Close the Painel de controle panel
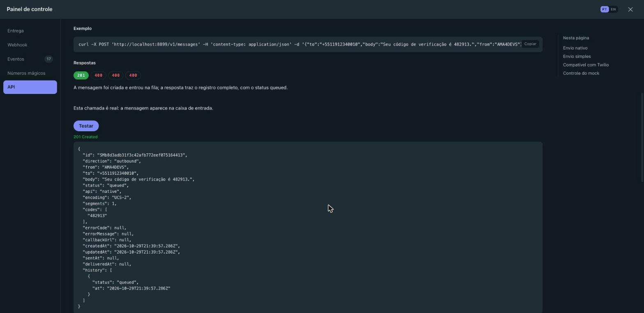 [x=630, y=9]
